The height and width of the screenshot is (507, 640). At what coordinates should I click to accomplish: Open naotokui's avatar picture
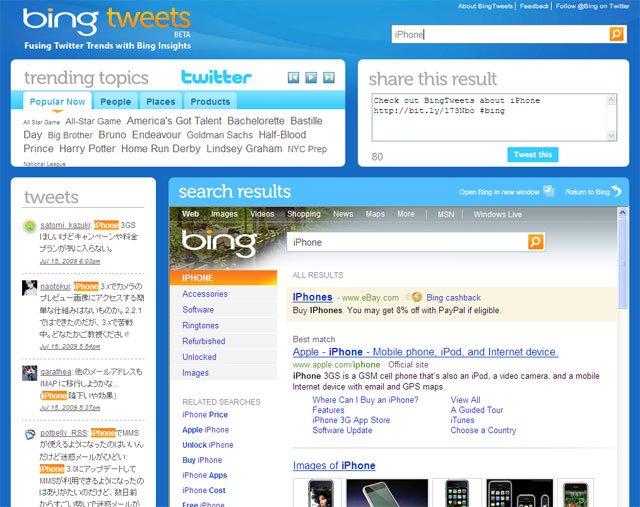[29, 288]
